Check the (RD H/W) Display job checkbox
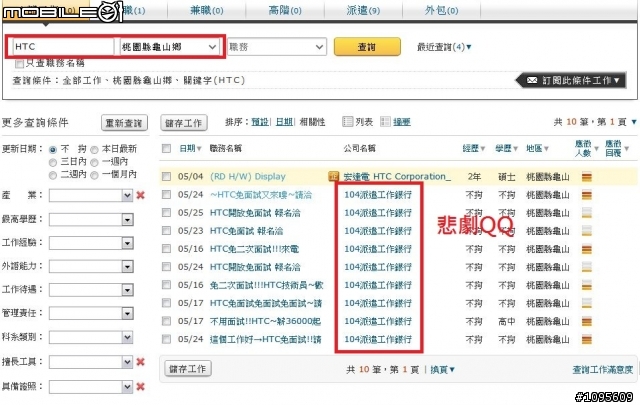Screen dimensions: 640x405 (166, 176)
